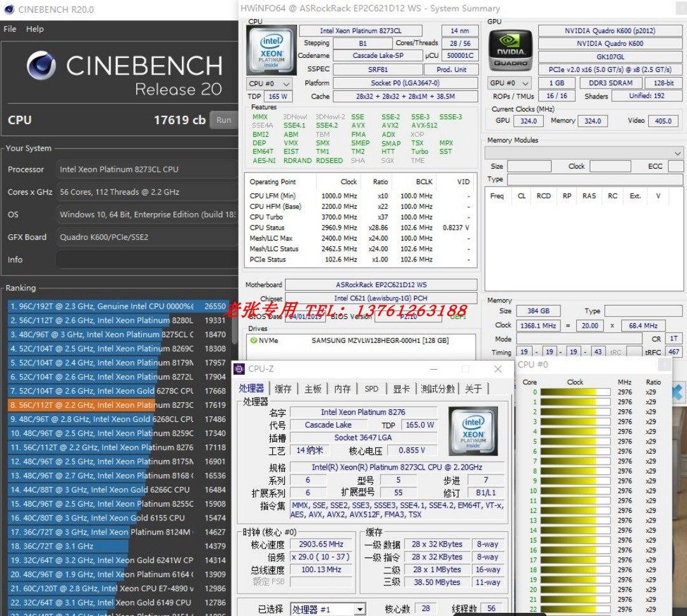
Task: Open the Cinebench File menu
Action: [x=10, y=29]
